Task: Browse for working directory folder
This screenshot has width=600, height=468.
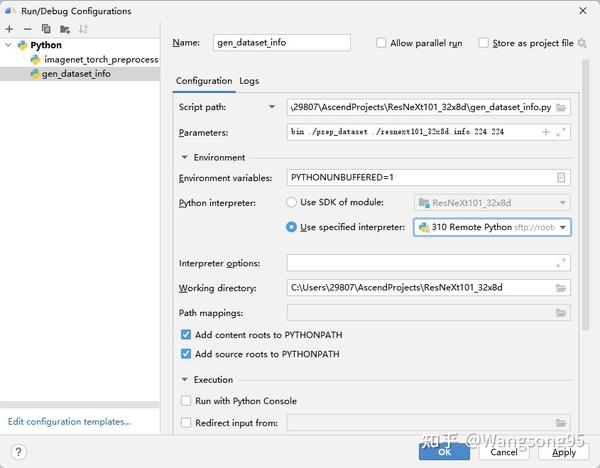Action: pyautogui.click(x=562, y=288)
